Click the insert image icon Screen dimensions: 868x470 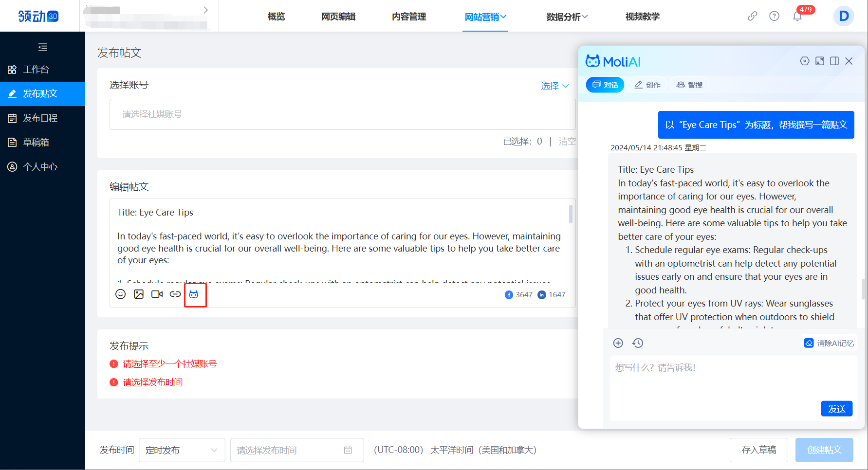click(x=139, y=294)
